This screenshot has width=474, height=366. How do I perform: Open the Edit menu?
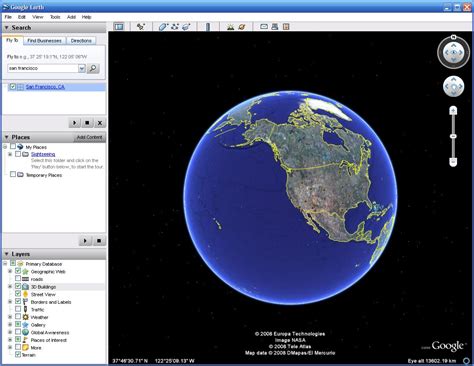22,17
